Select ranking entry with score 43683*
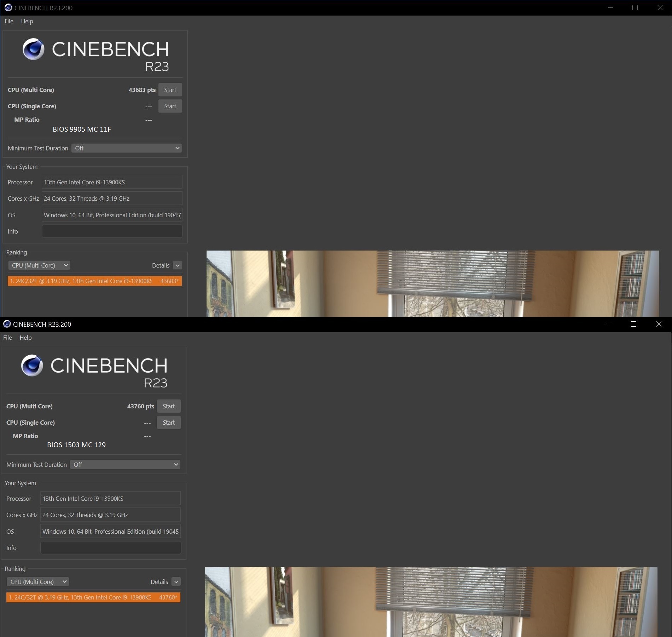The height and width of the screenshot is (637, 672). [95, 281]
